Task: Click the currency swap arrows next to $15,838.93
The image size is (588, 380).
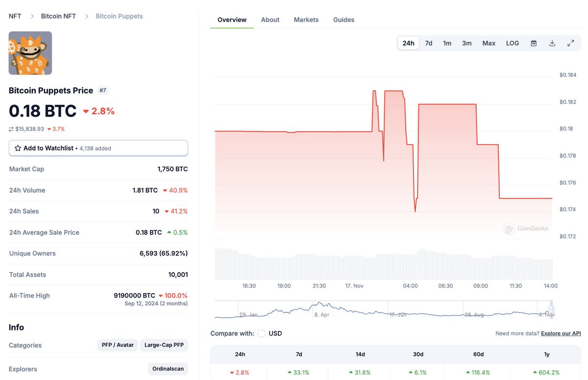Action: point(11,129)
